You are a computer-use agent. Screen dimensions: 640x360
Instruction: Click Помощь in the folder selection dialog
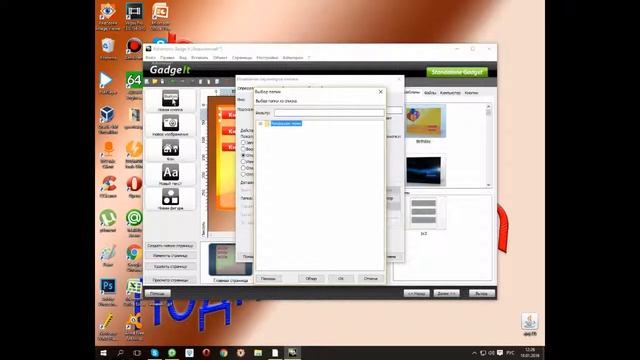click(268, 278)
